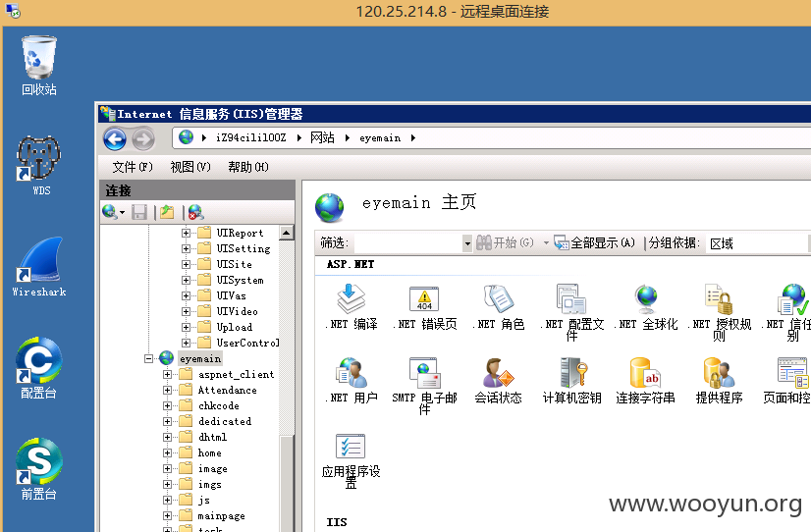
Task: Select the home folder
Action: (x=209, y=452)
